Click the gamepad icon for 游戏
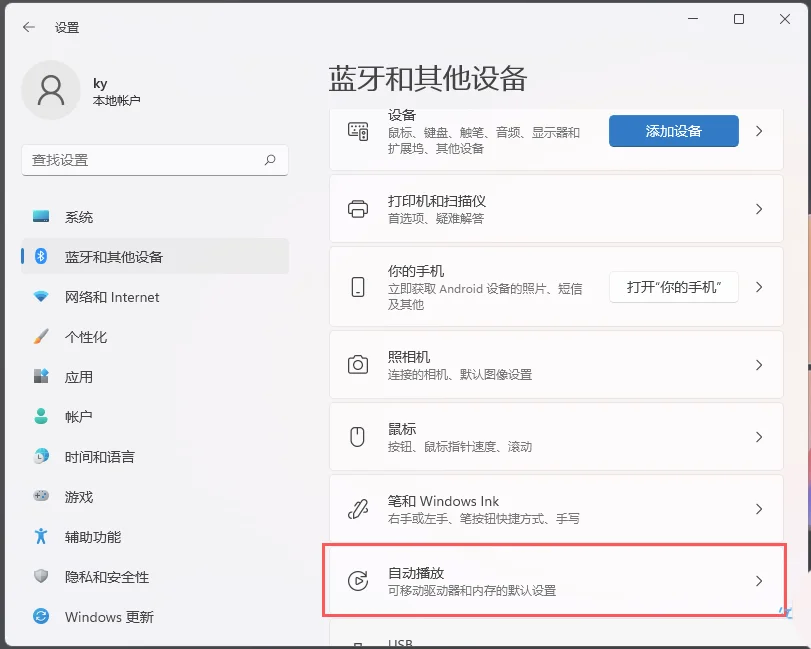The height and width of the screenshot is (649, 811). coord(41,496)
